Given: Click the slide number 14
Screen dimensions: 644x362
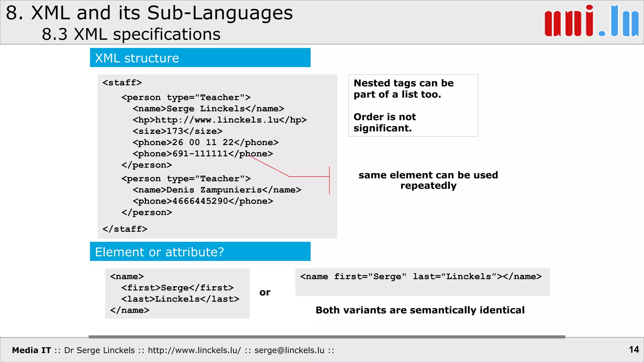Looking at the screenshot, I should [x=634, y=349].
